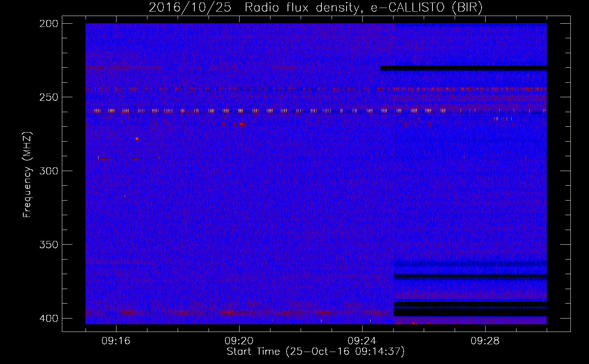This screenshot has height=364, width=589.
Task: Click the 09:24 time tick label
Action: (x=362, y=341)
